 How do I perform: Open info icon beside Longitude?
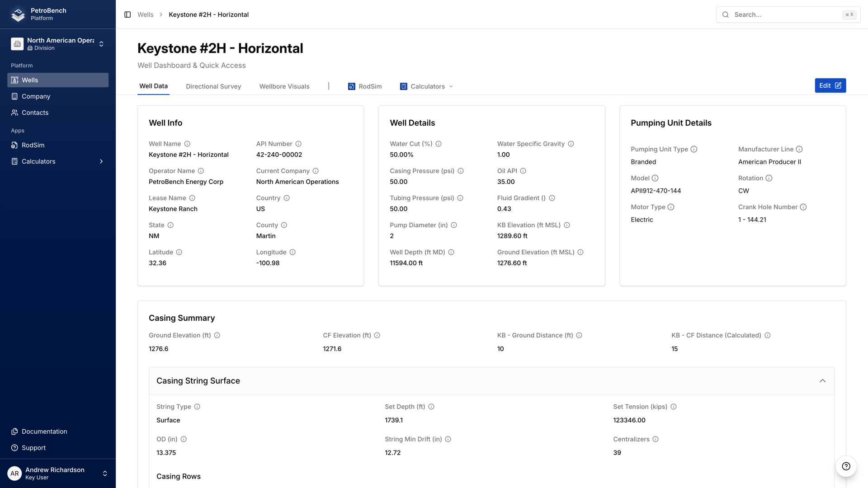292,252
